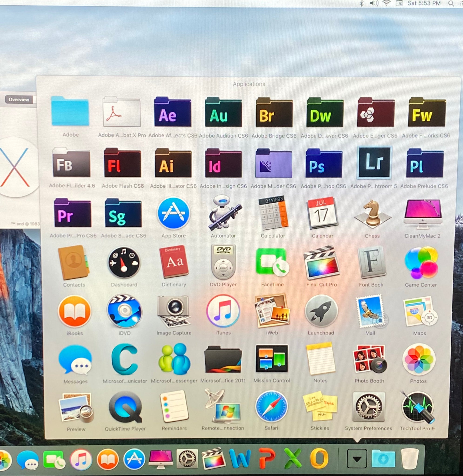Viewport: 463px width, 476px height.
Task: Open the Dictionary app
Action: (174, 262)
